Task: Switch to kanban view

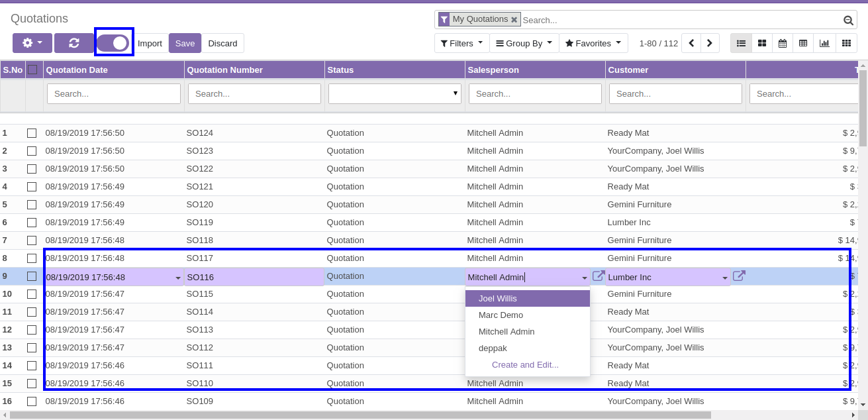Action: 762,43
